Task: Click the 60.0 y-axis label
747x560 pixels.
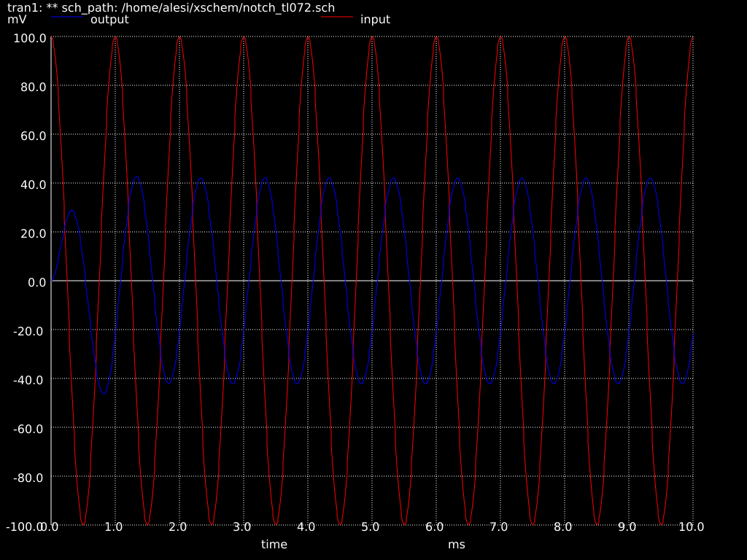Action: [34, 136]
